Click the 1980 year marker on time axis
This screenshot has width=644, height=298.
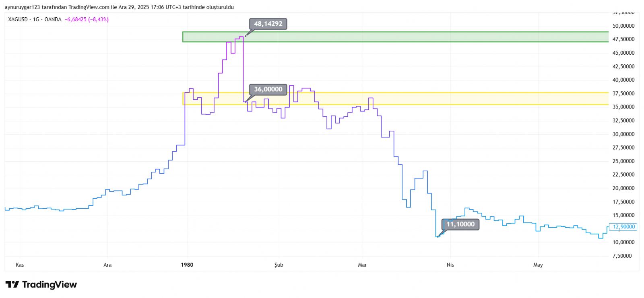187,265
